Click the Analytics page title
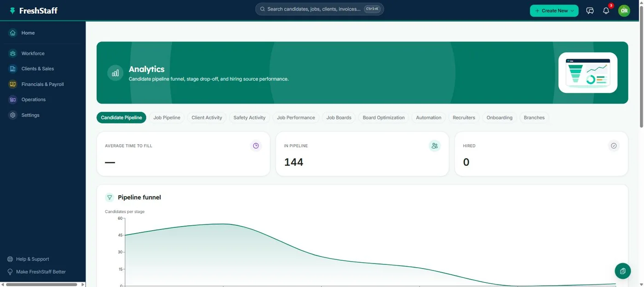The height and width of the screenshot is (287, 644). (x=146, y=69)
